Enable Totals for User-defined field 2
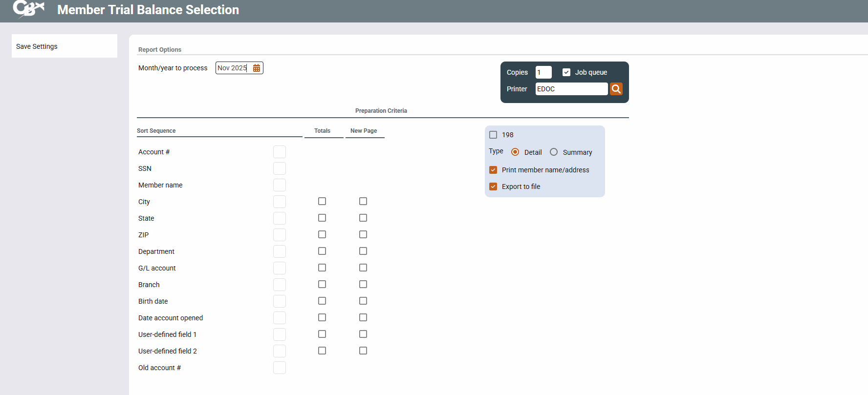 point(322,351)
